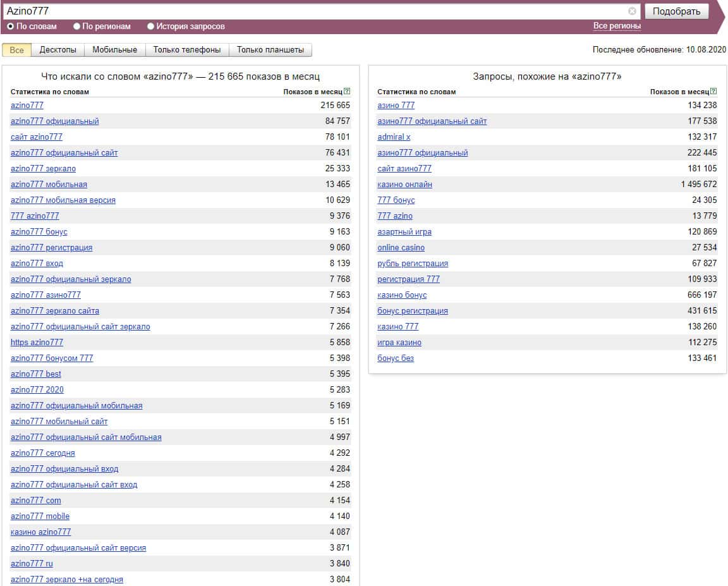Switch to the "Все" device tab

click(x=16, y=50)
